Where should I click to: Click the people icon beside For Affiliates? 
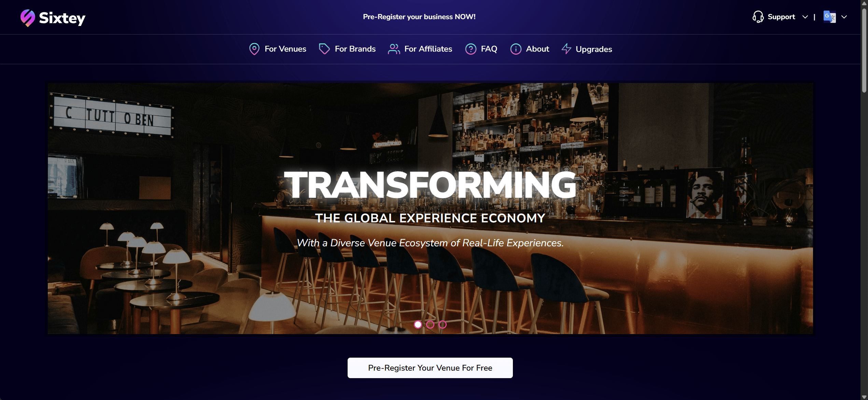tap(394, 49)
